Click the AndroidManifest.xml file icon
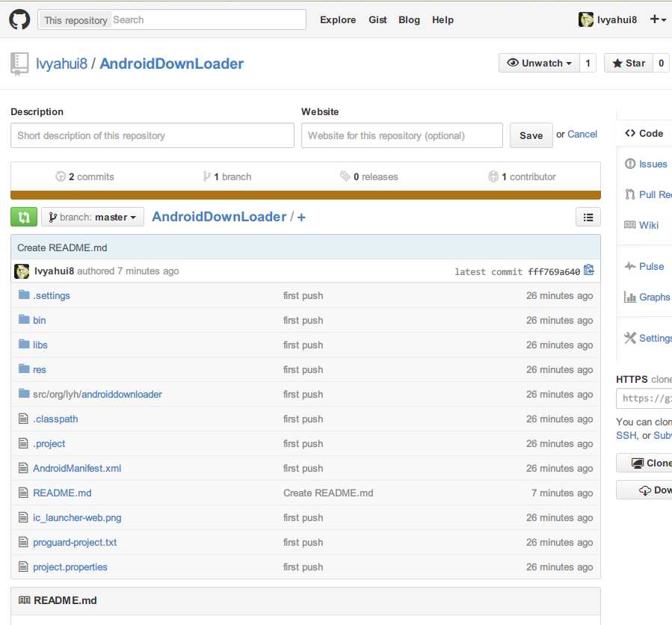This screenshot has width=672, height=625. (x=24, y=468)
